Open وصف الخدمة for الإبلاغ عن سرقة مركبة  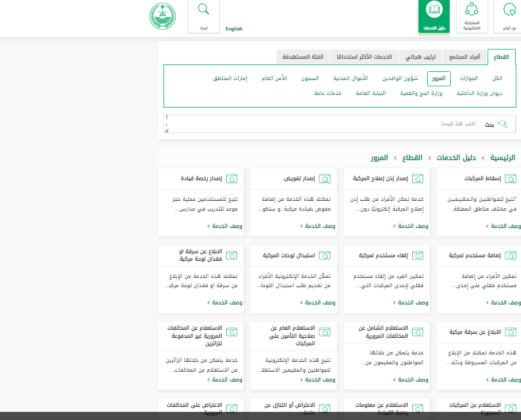tap(503, 380)
